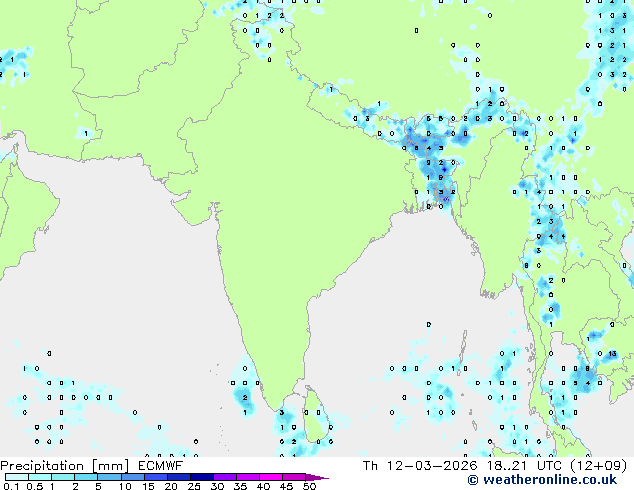Screen dimensions: 634x490
Task: Click the "20" legend value
Action: coord(171,486)
